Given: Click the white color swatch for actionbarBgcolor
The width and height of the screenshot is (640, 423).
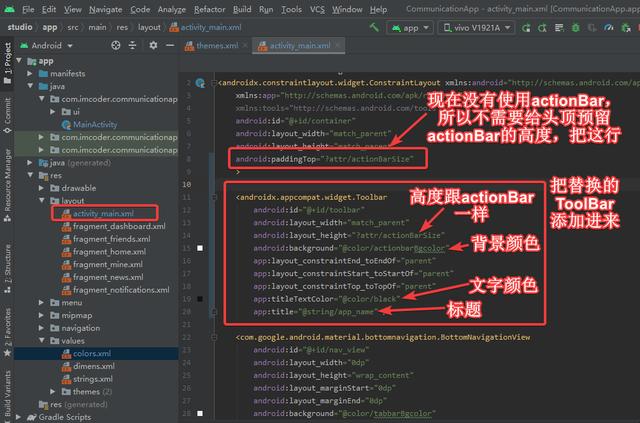Looking at the screenshot, I should tap(200, 248).
